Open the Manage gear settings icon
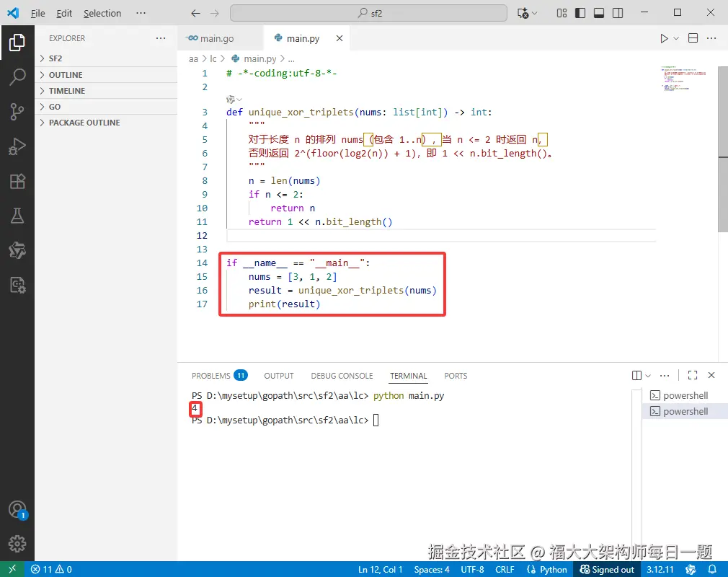The image size is (728, 577). coord(17,544)
